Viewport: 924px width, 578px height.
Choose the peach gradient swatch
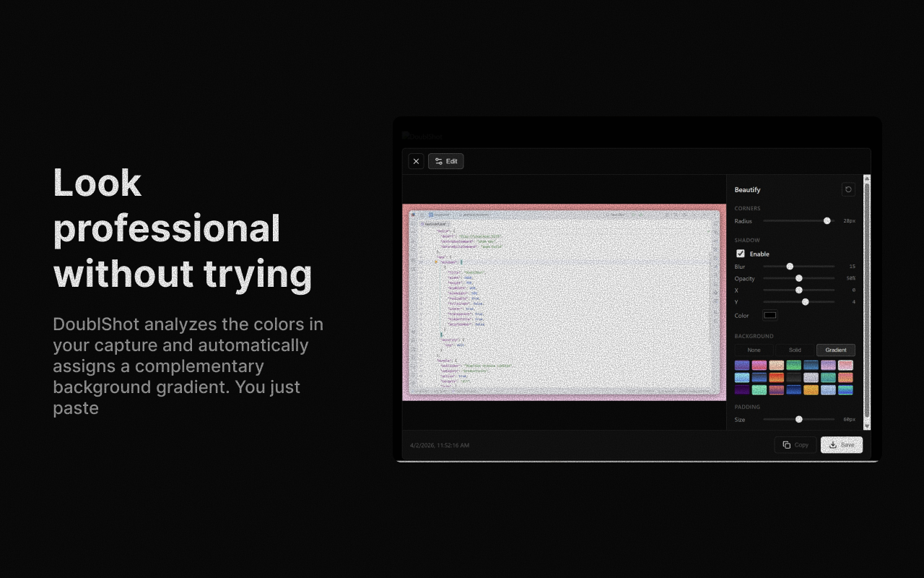point(777,366)
